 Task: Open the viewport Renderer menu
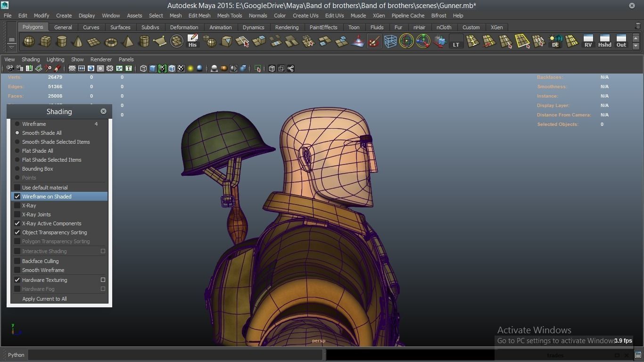pyautogui.click(x=101, y=59)
